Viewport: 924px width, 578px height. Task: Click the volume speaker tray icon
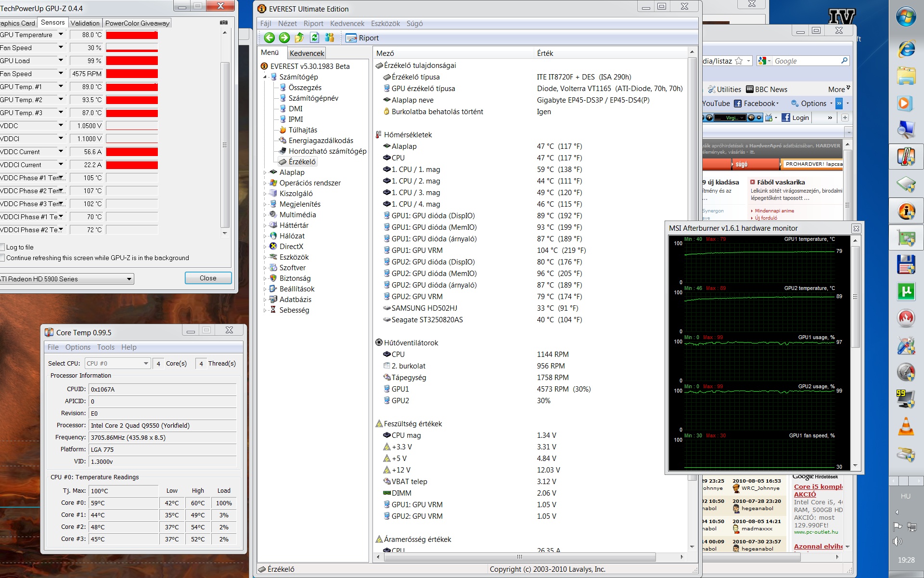[x=898, y=541]
